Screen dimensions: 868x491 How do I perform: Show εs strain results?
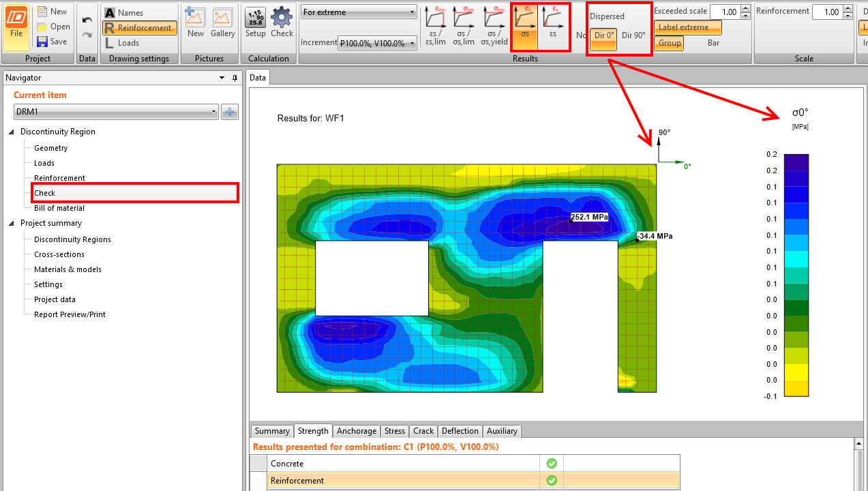[x=553, y=26]
